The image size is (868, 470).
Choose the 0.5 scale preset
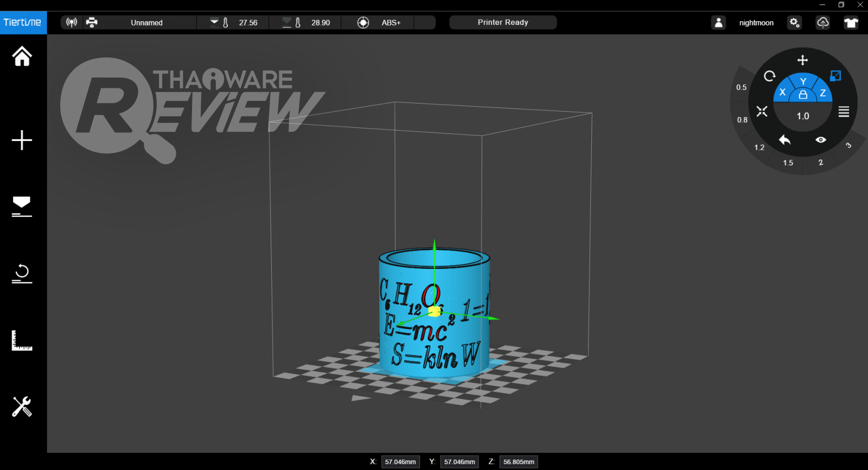(741, 87)
